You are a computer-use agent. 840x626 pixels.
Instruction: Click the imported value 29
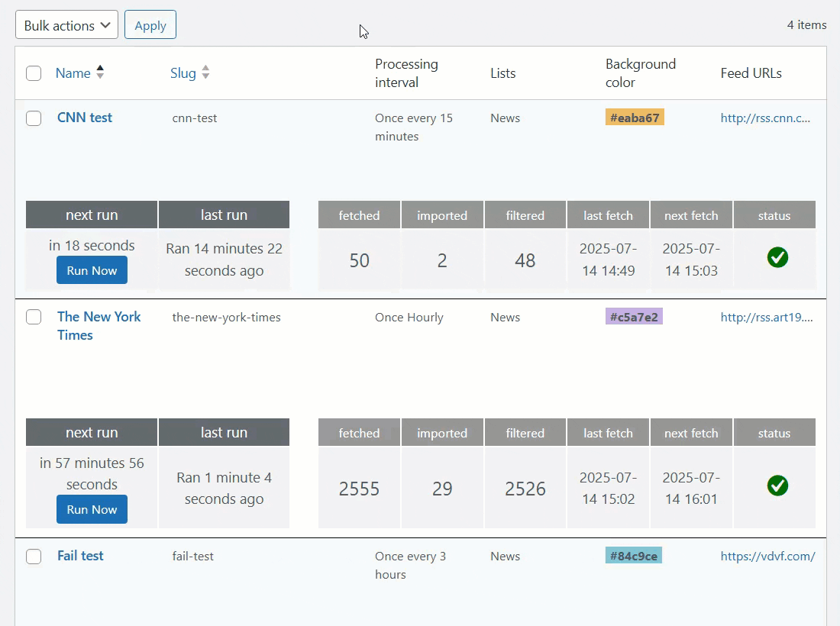(442, 489)
